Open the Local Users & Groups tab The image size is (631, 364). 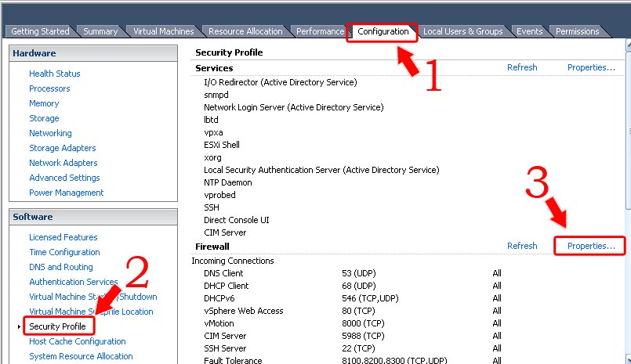462,31
